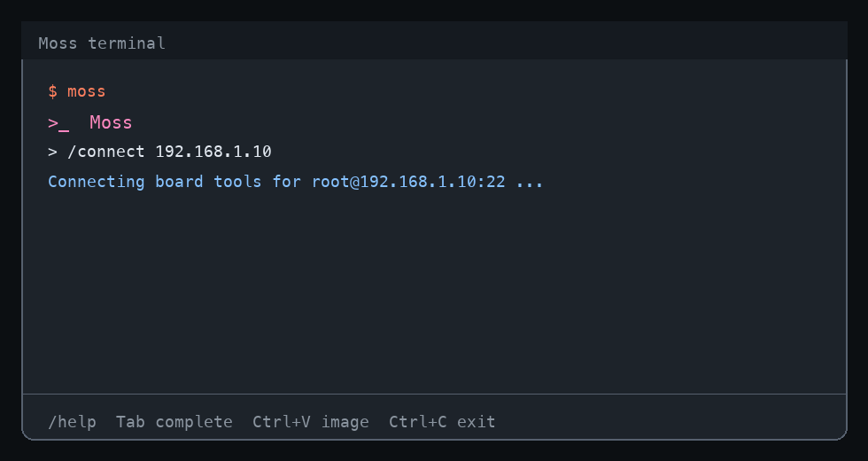Screen dimensions: 868x461
Task: Click the word for in the status message
Action: tap(286, 182)
